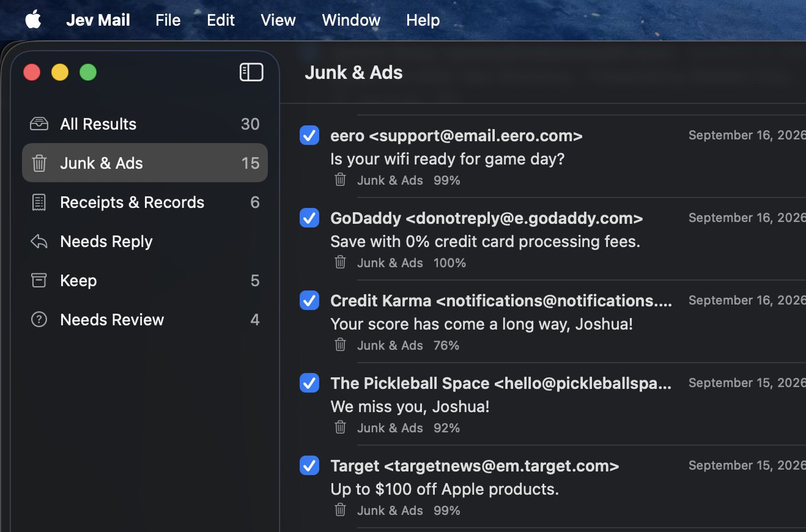Screen dimensions: 806x532
Task: Open the View menu
Action: coord(278,20)
